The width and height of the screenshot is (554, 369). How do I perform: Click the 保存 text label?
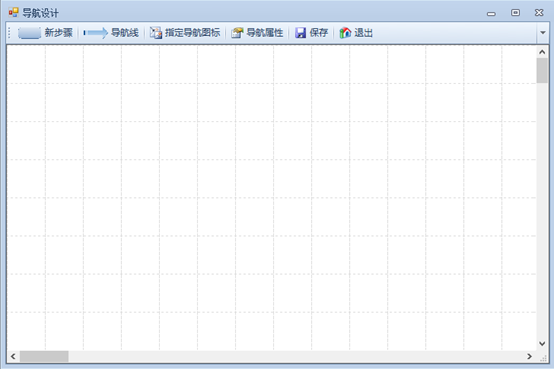point(319,33)
